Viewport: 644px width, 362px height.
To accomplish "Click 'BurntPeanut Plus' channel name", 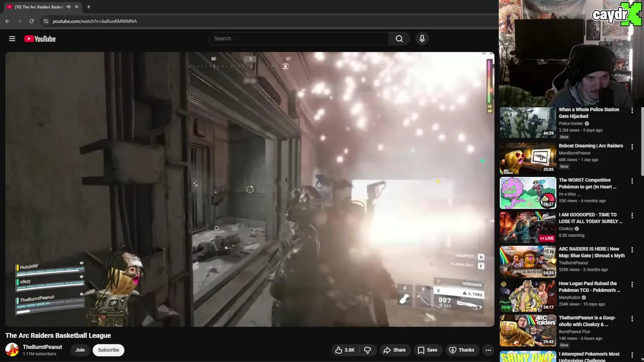I will pos(574,332).
